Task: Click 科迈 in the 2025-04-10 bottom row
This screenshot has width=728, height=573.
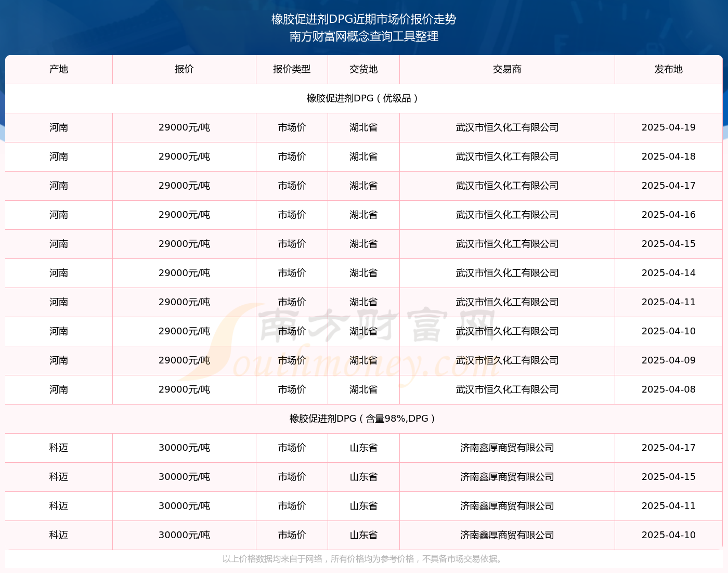Action: click(x=59, y=535)
